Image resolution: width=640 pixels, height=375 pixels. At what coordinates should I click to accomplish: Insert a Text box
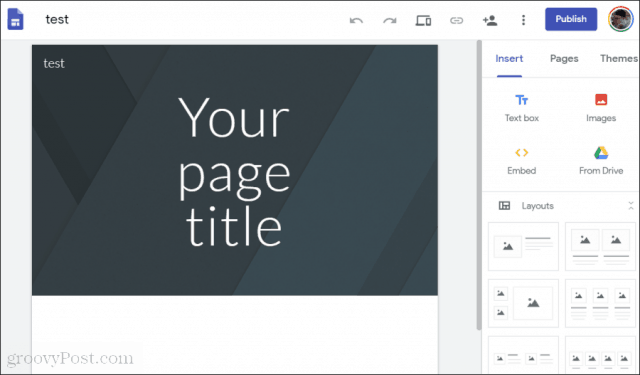(x=522, y=108)
